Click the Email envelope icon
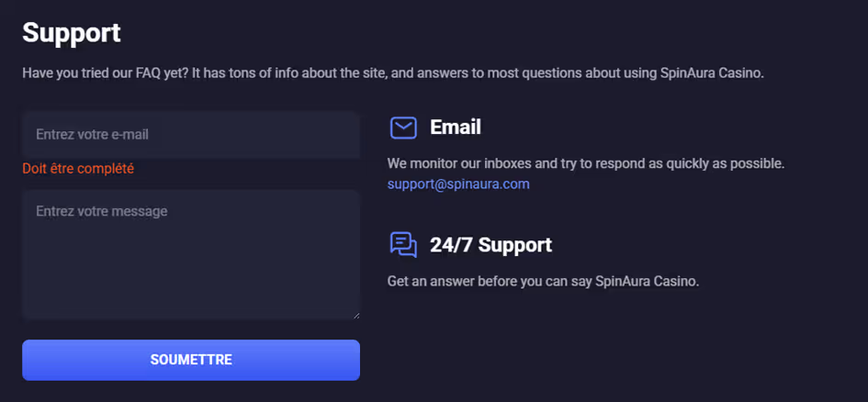 [403, 128]
